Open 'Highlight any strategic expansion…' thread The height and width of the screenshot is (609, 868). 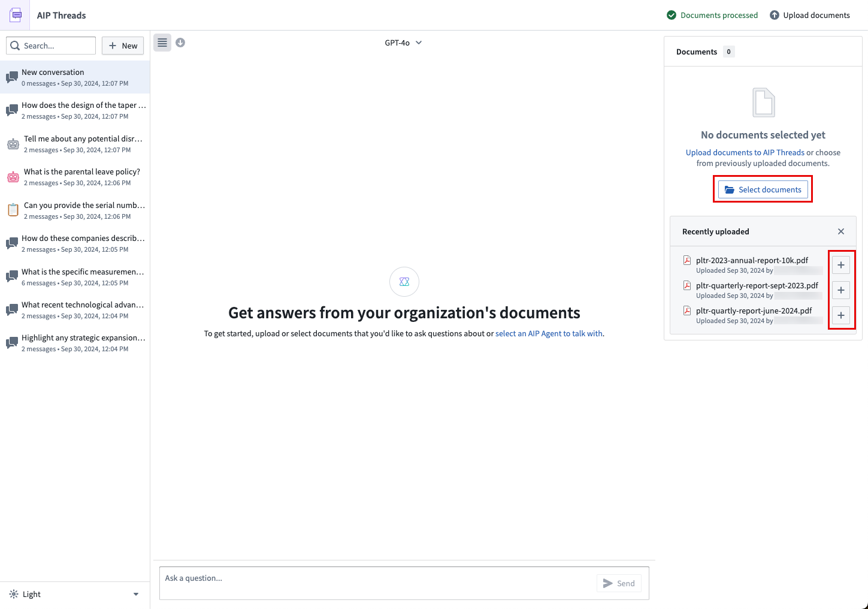click(75, 343)
